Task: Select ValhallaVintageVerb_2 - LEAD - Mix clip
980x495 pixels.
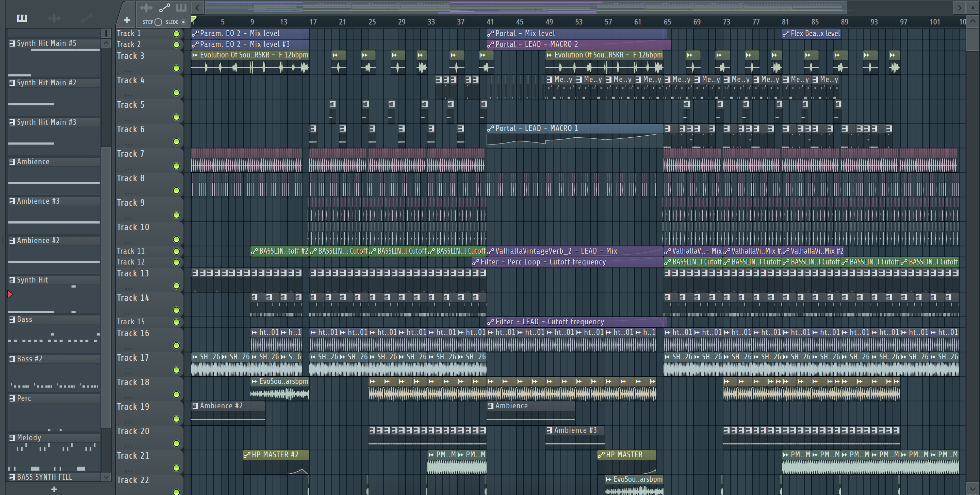Action: click(575, 251)
